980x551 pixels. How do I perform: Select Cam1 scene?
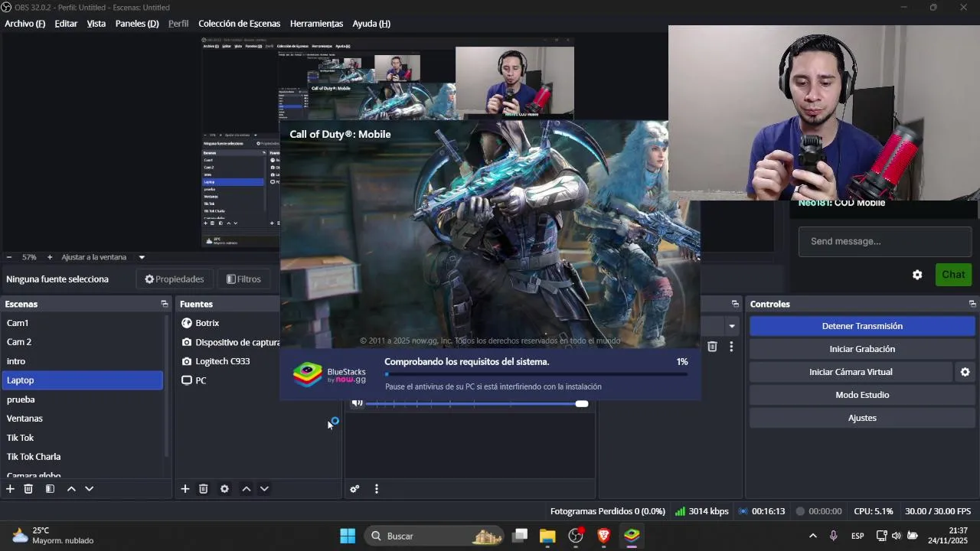point(83,323)
